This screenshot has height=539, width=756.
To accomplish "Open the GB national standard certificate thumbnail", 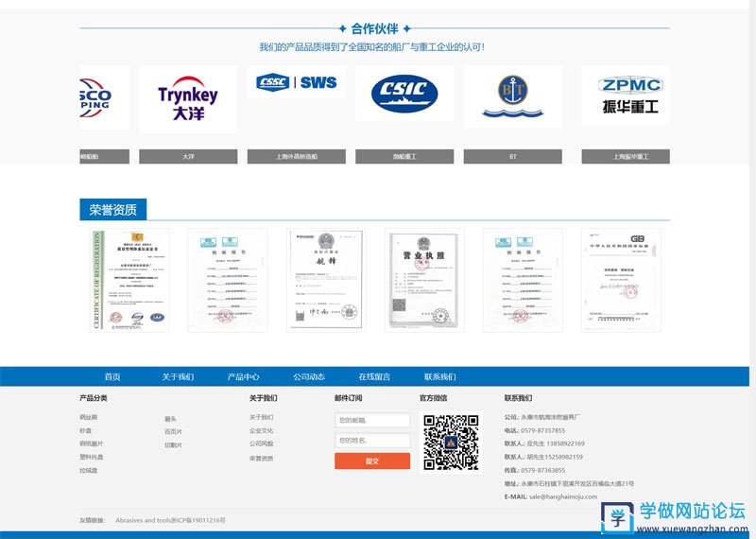I will tap(621, 280).
